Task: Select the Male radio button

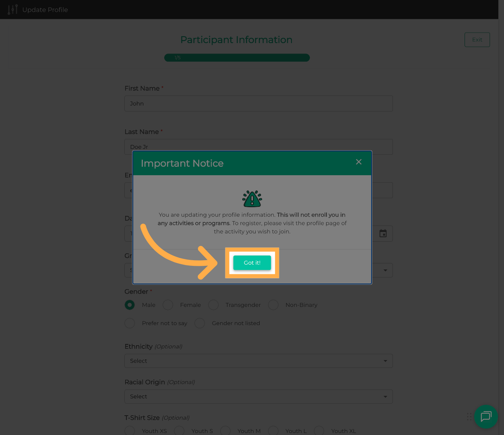Action: 130,305
